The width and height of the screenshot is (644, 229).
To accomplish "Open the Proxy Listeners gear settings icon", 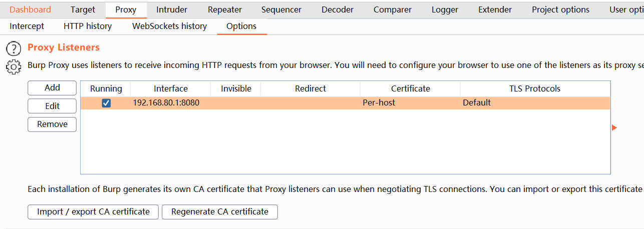I will (14, 66).
